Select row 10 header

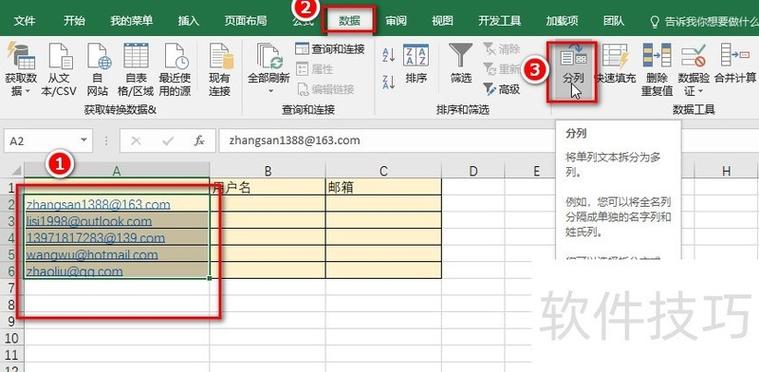point(12,338)
